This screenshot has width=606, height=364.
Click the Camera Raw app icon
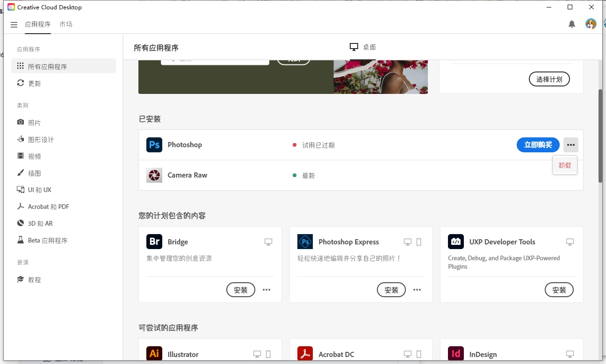click(154, 175)
